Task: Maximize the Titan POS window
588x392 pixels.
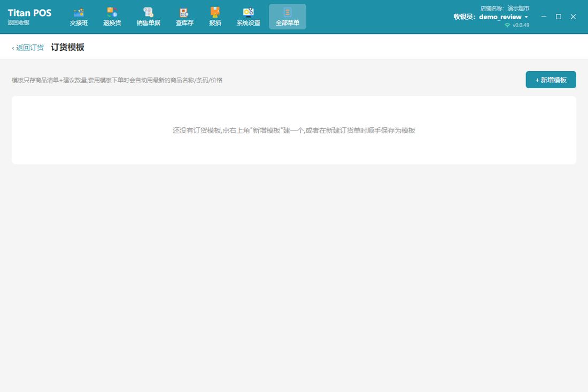Action: (x=559, y=17)
